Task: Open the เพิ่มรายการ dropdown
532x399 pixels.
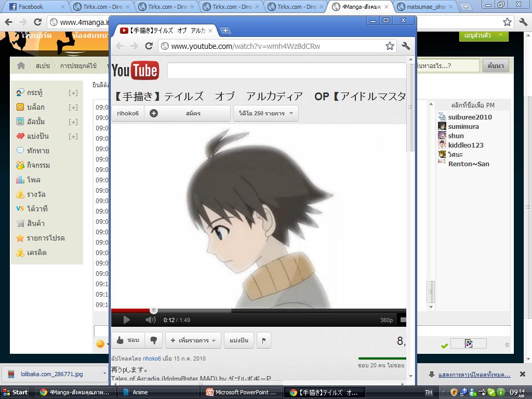Action: [193, 340]
